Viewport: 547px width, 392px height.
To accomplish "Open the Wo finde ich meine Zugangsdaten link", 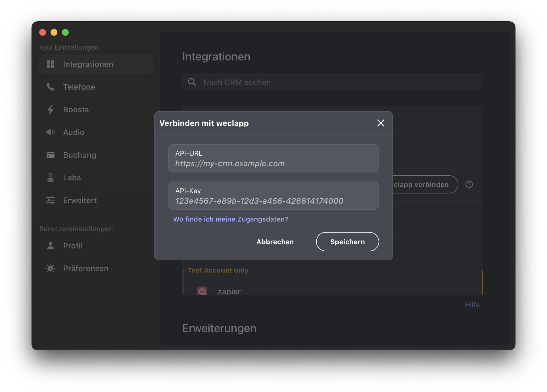I will 231,219.
